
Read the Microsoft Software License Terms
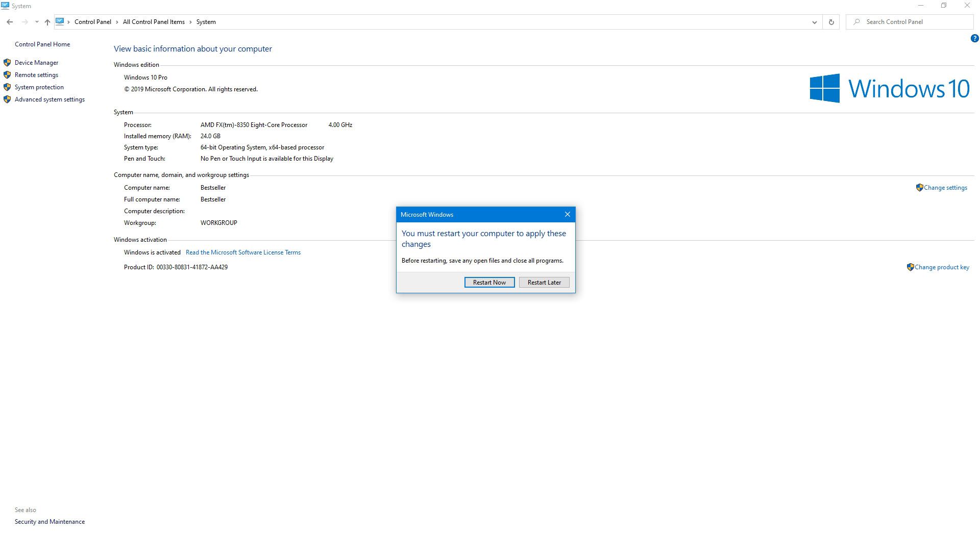(x=243, y=252)
